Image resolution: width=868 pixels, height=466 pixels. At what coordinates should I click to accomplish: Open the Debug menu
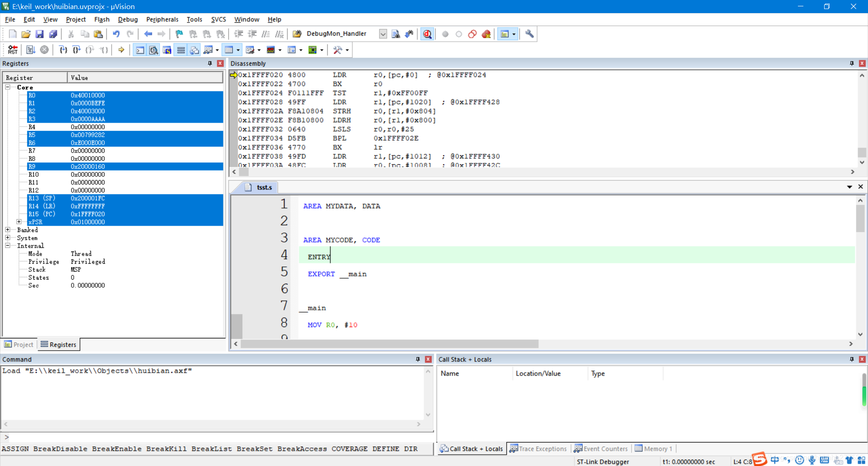(x=127, y=19)
